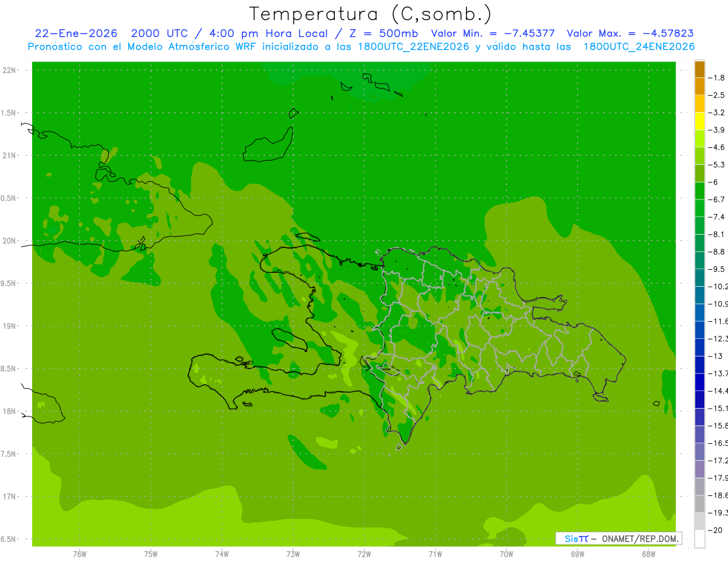The width and height of the screenshot is (728, 562).
Task: Pick the light green swatch between -4.6 and -5.3
Action: [x=699, y=156]
